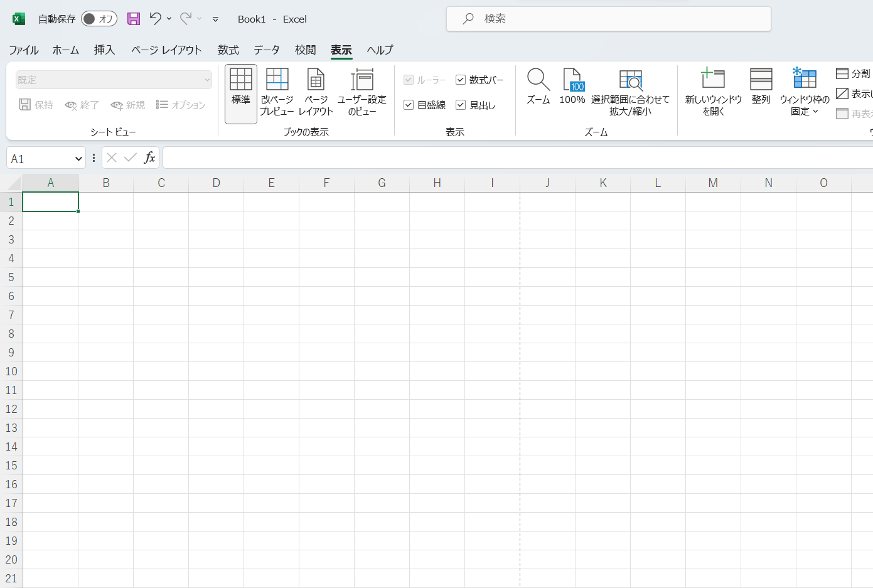Screen dimensions: 873x588
Task: Open the ファイル tab
Action: (x=24, y=50)
